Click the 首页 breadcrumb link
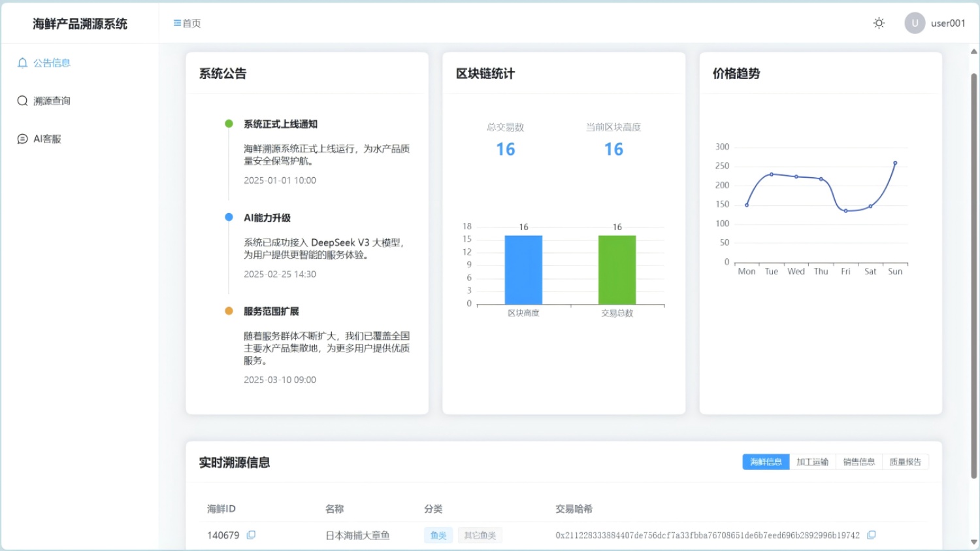The image size is (980, 551). (191, 24)
